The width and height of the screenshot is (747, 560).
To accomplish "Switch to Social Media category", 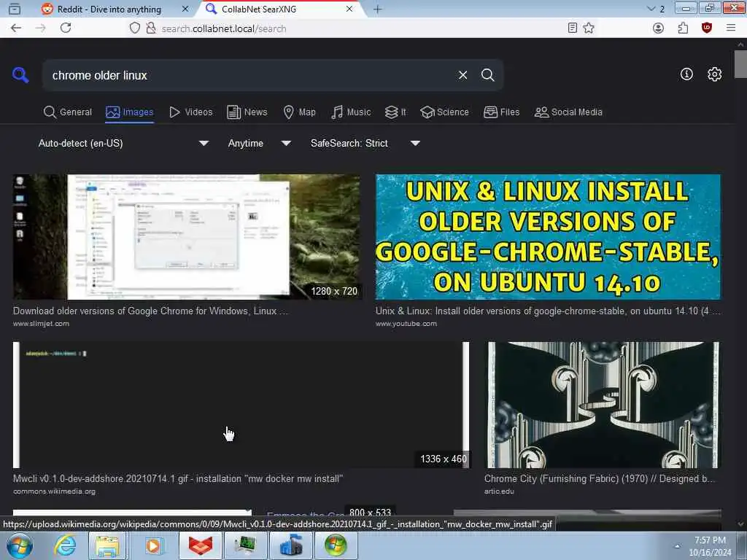I will [x=568, y=112].
